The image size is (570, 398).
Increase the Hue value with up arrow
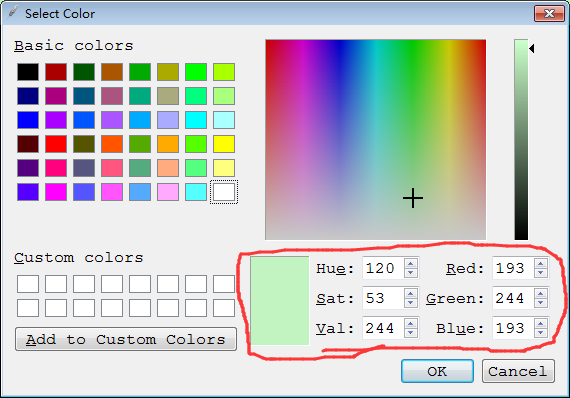coord(410,264)
